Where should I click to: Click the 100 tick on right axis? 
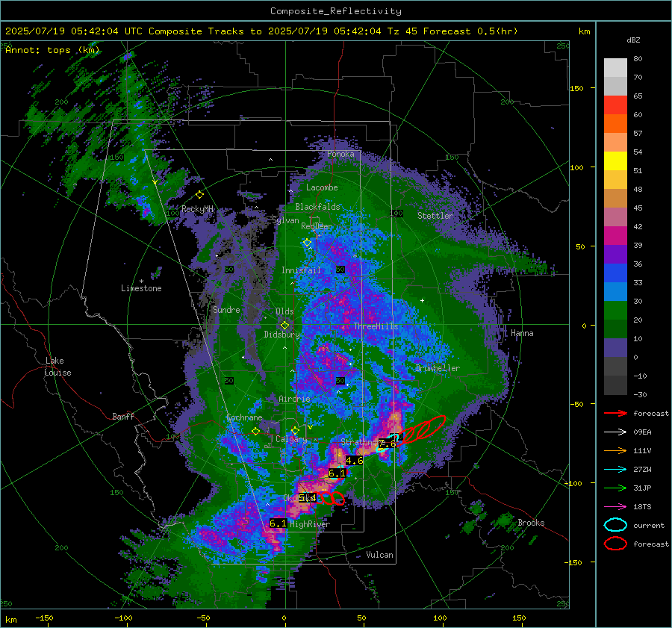click(576, 167)
